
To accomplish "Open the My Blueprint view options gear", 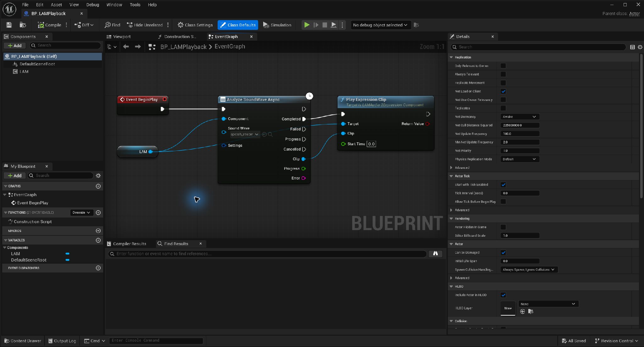I will click(98, 175).
